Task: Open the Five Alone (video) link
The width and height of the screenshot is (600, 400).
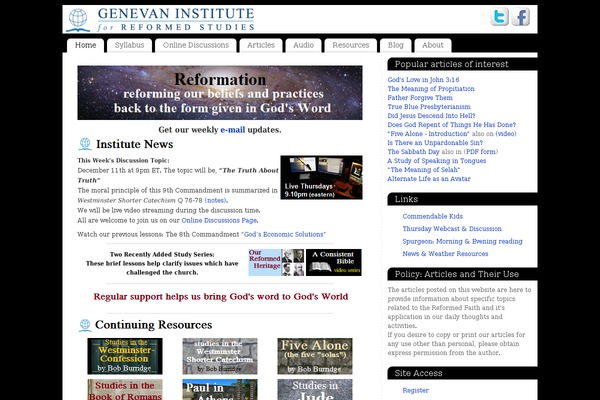Action: click(506, 134)
